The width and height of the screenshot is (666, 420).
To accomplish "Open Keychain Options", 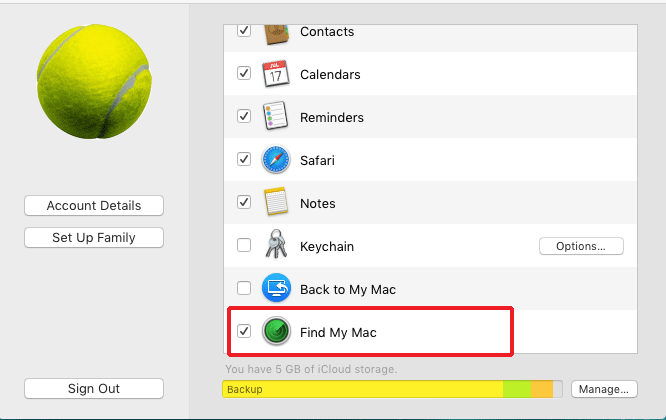I will pyautogui.click(x=581, y=246).
